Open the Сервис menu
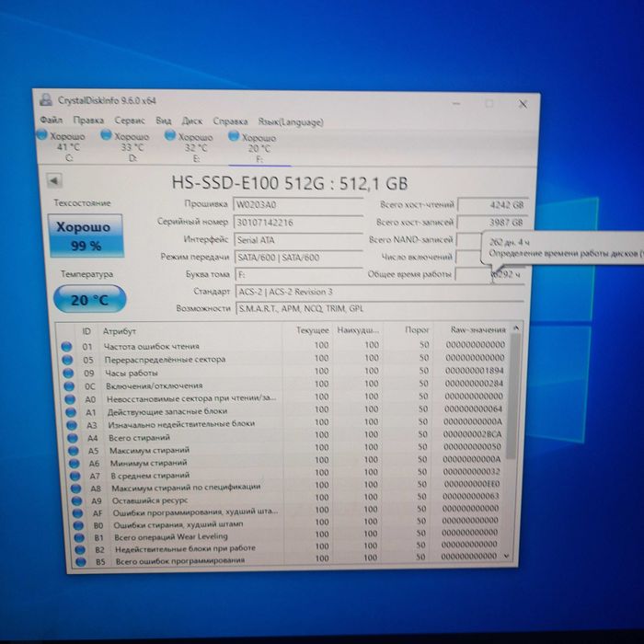Viewport: 644px width, 644px height. pos(130,121)
